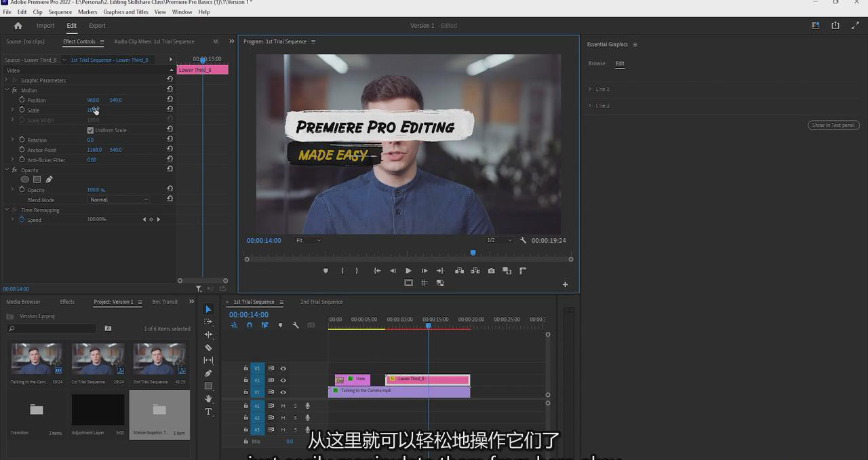
Task: Click the Mark Out button
Action: click(357, 271)
